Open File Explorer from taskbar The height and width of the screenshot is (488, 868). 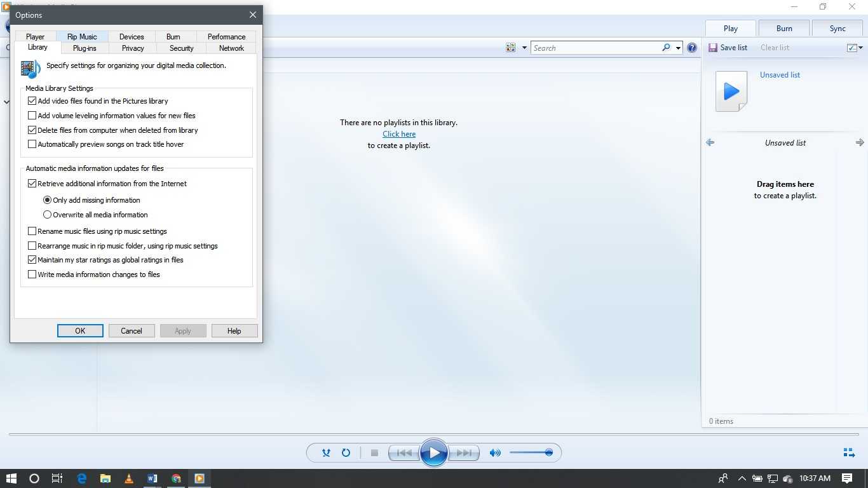(105, 478)
